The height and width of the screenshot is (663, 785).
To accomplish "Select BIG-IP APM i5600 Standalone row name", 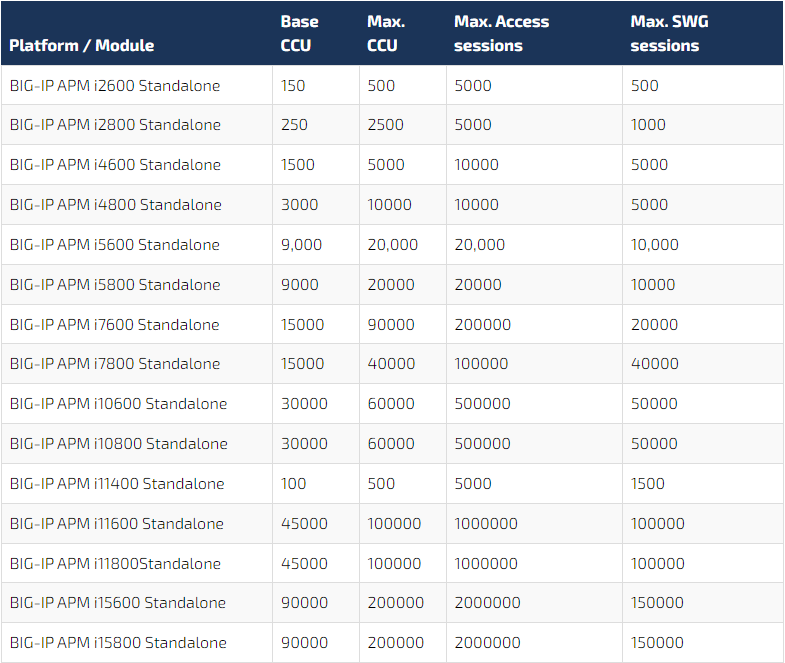I will click(115, 245).
